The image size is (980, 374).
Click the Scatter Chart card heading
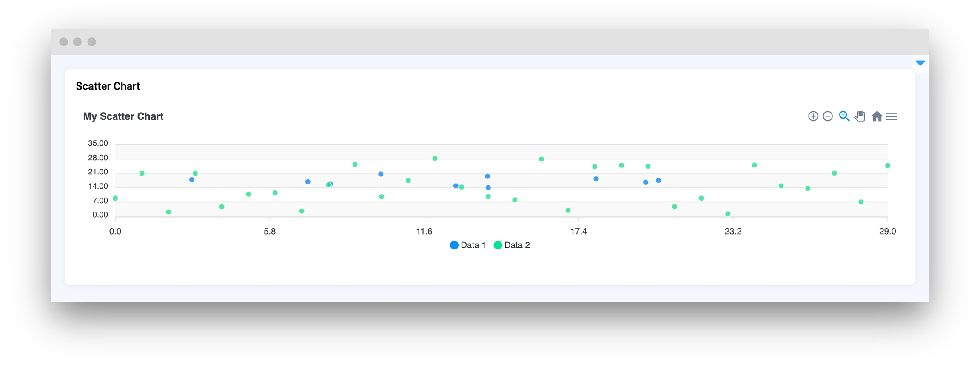tap(108, 86)
